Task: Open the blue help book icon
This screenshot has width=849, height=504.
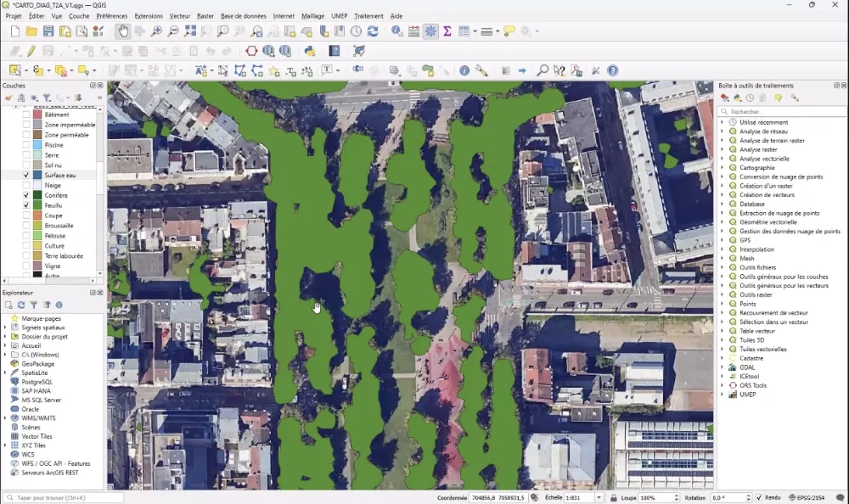Action: point(335,51)
